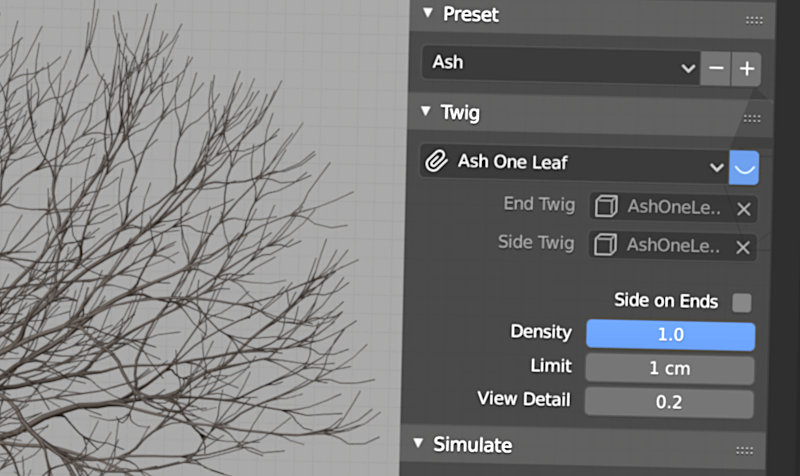800x476 pixels.
Task: Collapse the Twig panel triangle
Action: 426,111
